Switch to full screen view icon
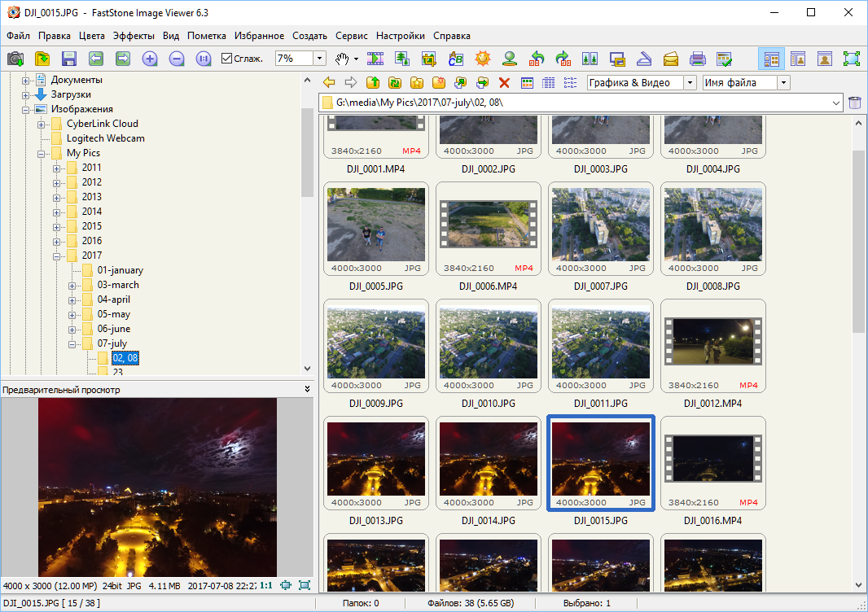Image resolution: width=868 pixels, height=612 pixels. 851,59
